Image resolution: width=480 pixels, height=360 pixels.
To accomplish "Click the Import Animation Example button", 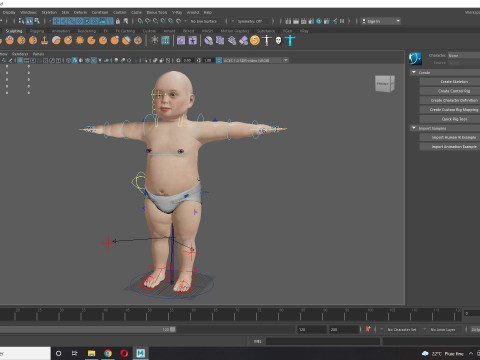I will pyautogui.click(x=450, y=147).
